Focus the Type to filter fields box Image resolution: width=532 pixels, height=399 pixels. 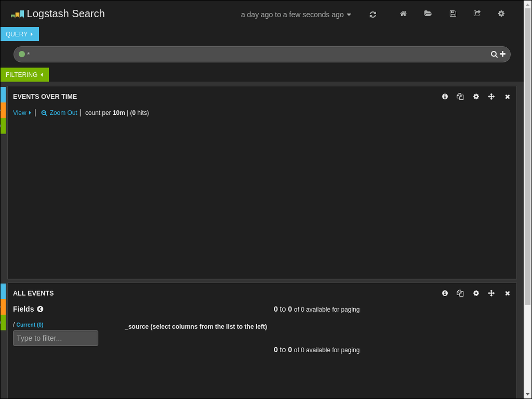56,338
